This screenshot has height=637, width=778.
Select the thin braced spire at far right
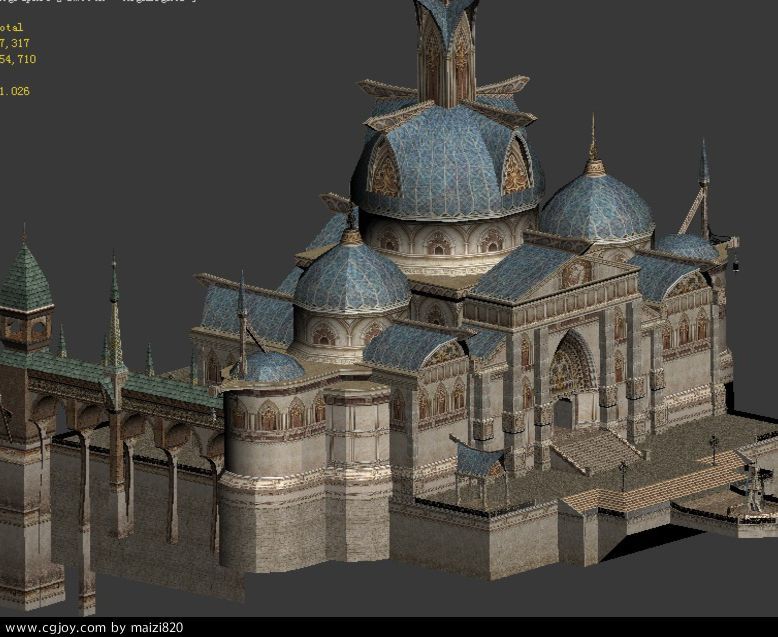[703, 190]
